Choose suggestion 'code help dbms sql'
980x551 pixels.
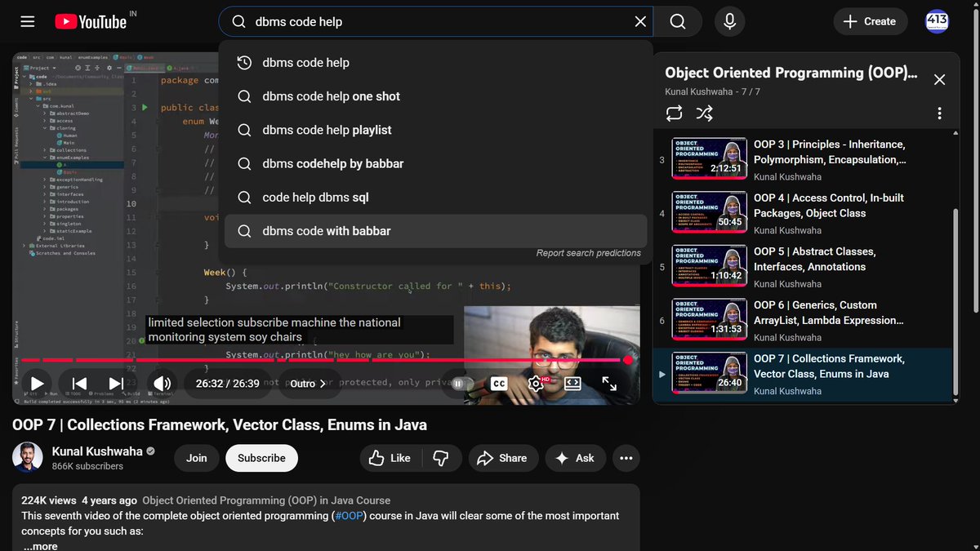pos(436,198)
